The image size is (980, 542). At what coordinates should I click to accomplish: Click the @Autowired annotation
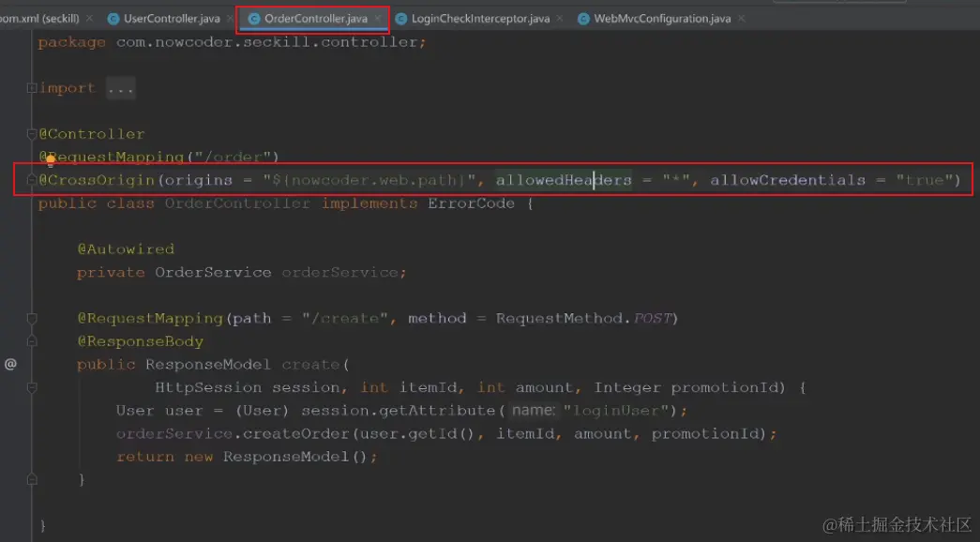[126, 248]
